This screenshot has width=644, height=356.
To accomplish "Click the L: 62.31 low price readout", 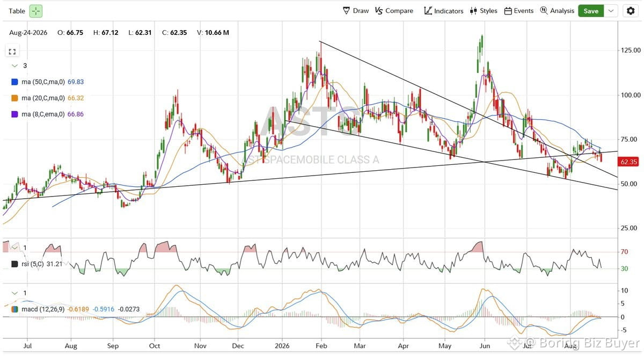I will coord(140,33).
